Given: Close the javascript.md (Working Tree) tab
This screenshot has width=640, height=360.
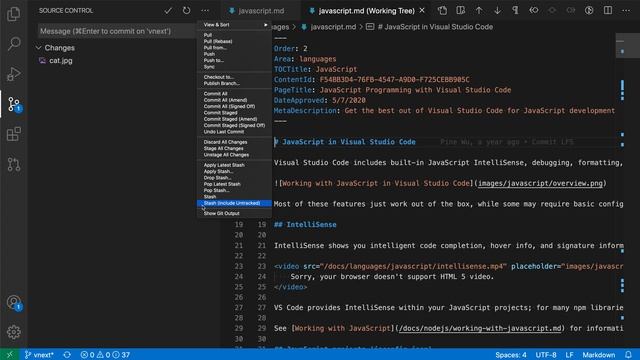Looking at the screenshot, I should (x=422, y=11).
